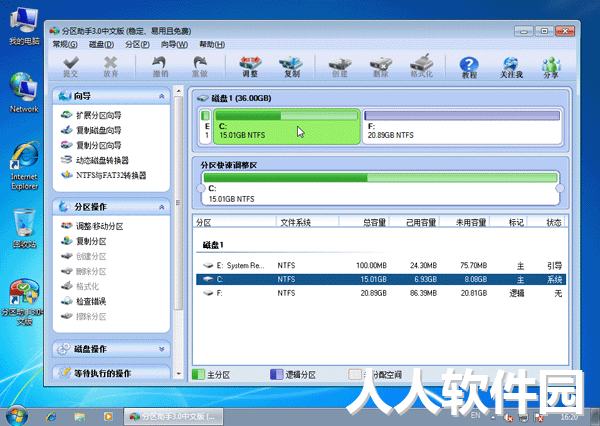600x426 pixels.
Task: Click the blue 逻辑分区 legend swatch
Action: tap(276, 374)
